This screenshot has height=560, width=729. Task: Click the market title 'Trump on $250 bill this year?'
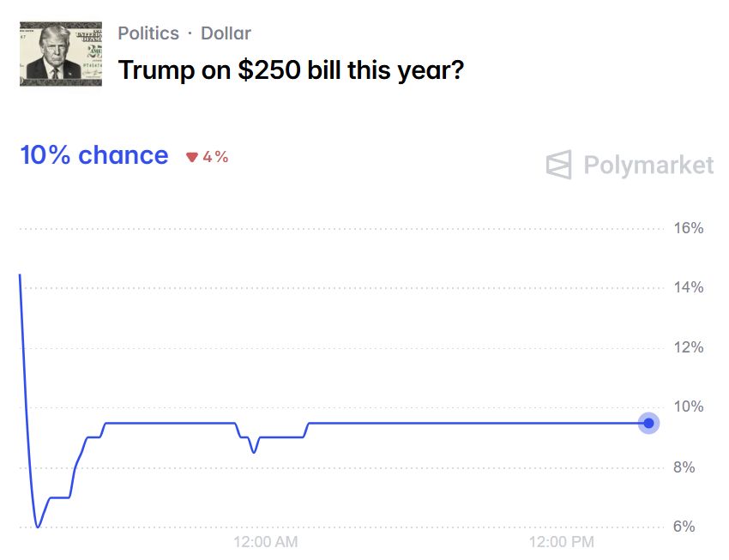[x=291, y=70]
